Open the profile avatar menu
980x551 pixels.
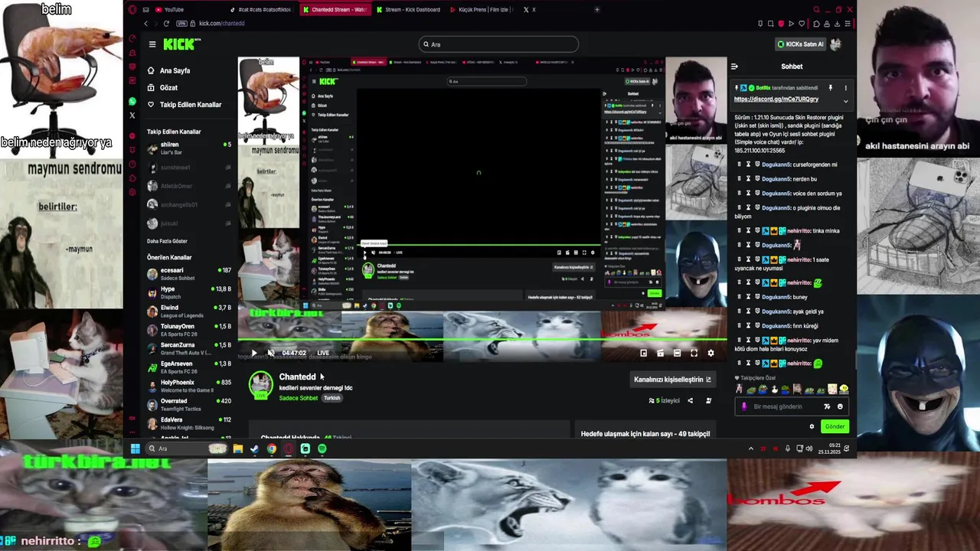click(836, 44)
